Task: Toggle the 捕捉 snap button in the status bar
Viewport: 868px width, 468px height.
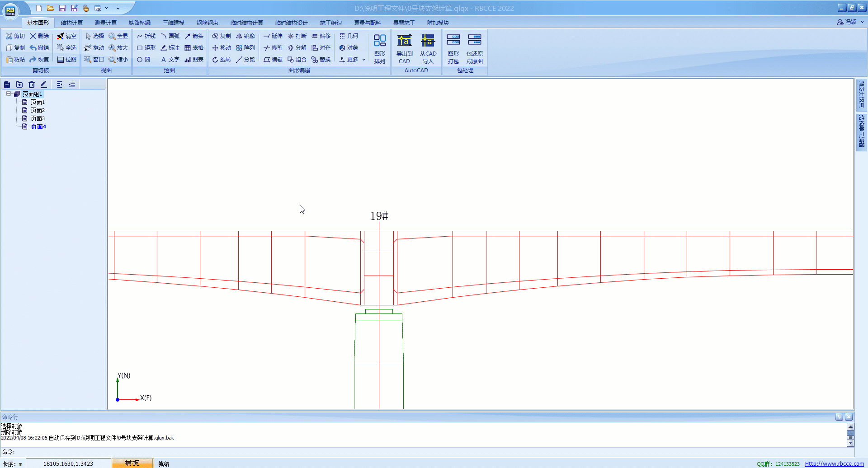Action: pyautogui.click(x=132, y=463)
